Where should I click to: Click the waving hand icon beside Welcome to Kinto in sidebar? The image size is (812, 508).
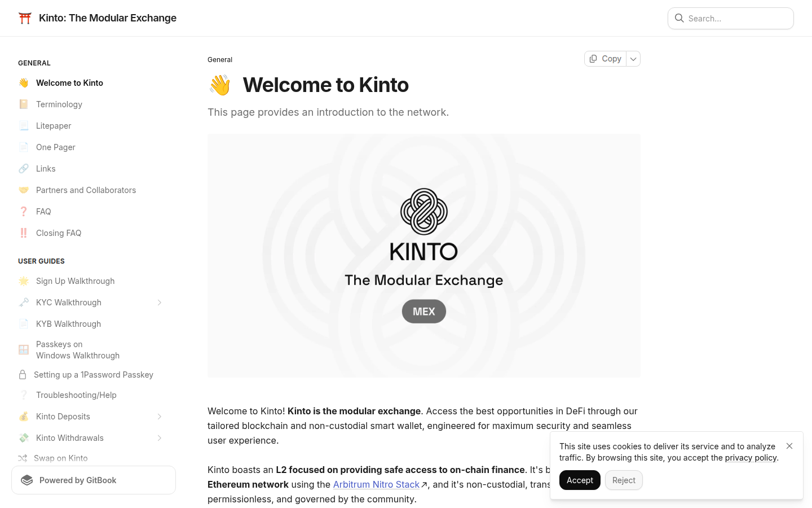pos(24,83)
